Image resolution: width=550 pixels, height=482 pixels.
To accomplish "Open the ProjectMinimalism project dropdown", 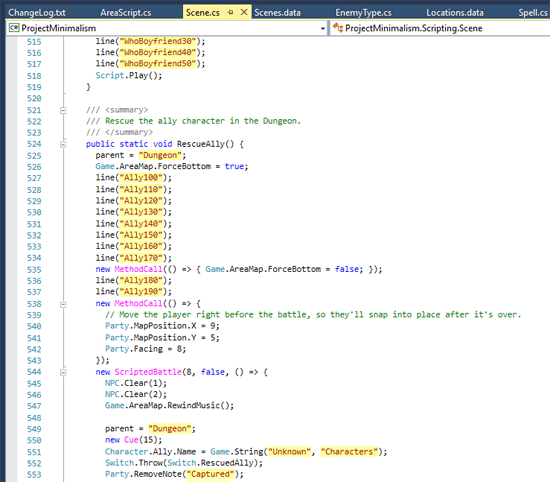I will click(x=323, y=28).
